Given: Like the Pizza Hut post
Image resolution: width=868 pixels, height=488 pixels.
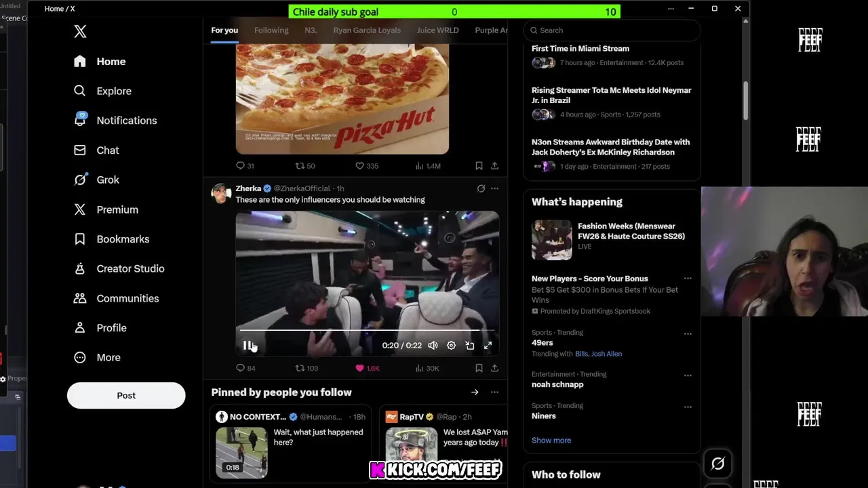Looking at the screenshot, I should coord(367,166).
